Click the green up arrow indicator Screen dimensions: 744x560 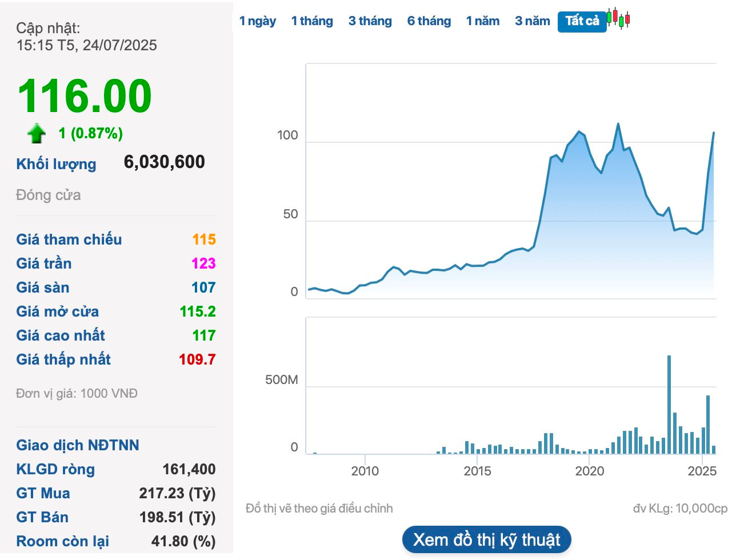point(37,133)
